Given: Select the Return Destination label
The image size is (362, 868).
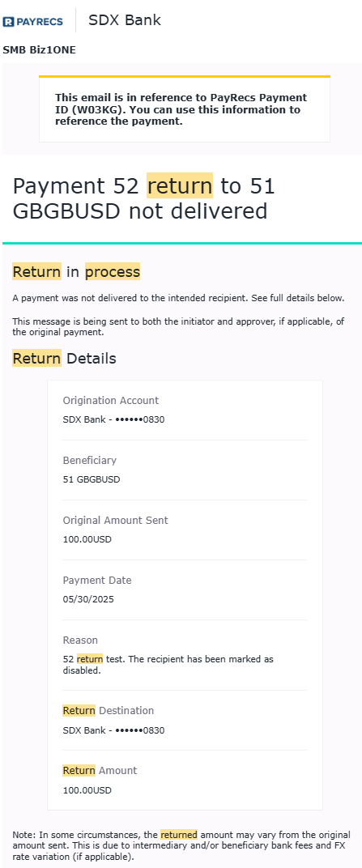Looking at the screenshot, I should tap(108, 710).
